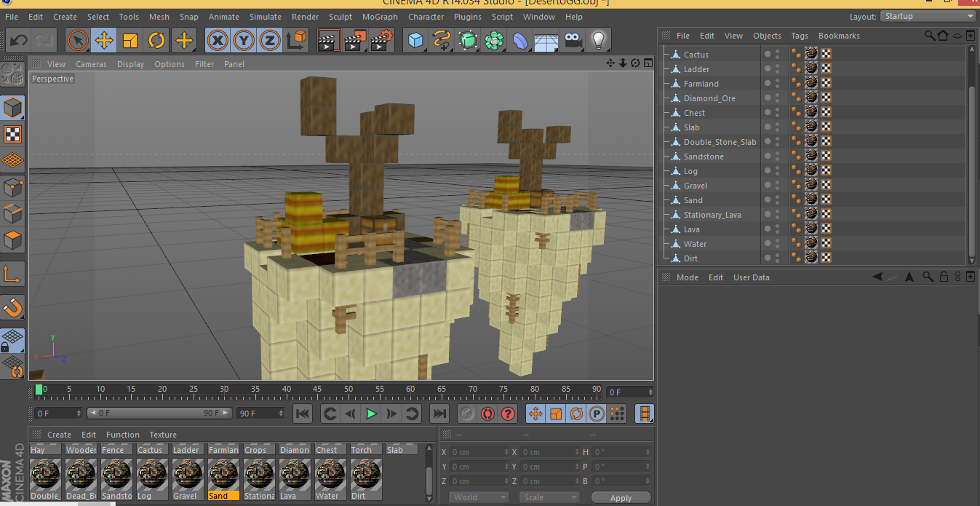Activate the Scale tool in top toolbar
Image resolution: width=980 pixels, height=506 pixels.
pyautogui.click(x=130, y=41)
